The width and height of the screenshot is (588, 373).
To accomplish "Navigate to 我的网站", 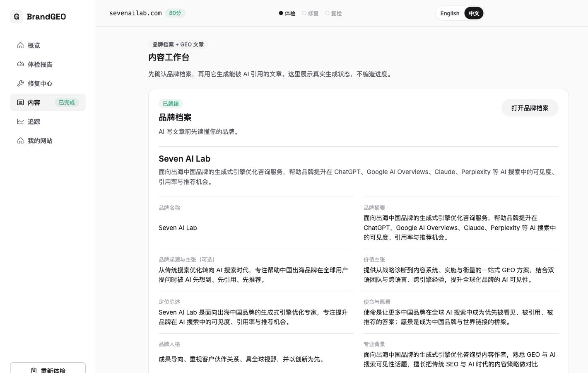I will 48,140.
